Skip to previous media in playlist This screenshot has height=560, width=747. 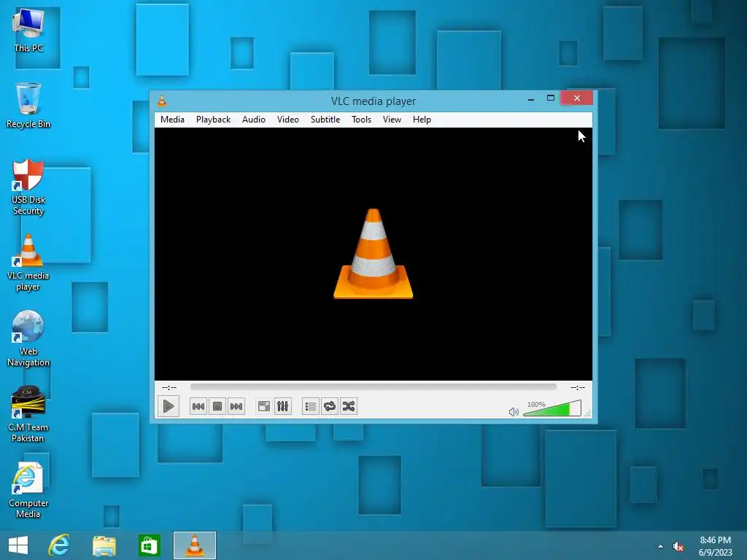click(198, 406)
